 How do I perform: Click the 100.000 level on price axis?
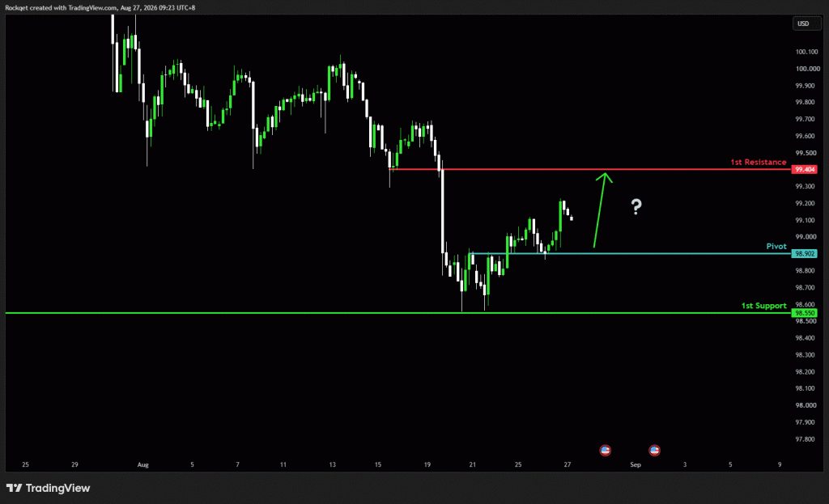point(807,69)
